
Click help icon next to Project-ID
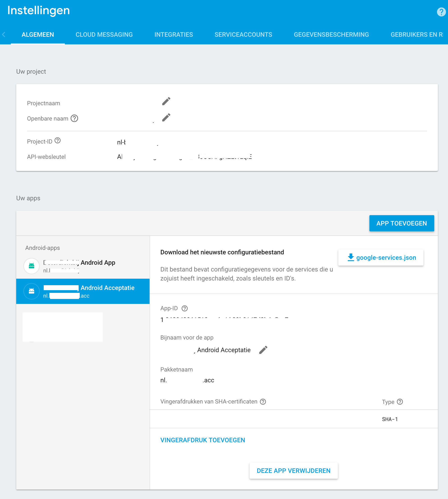click(x=58, y=141)
